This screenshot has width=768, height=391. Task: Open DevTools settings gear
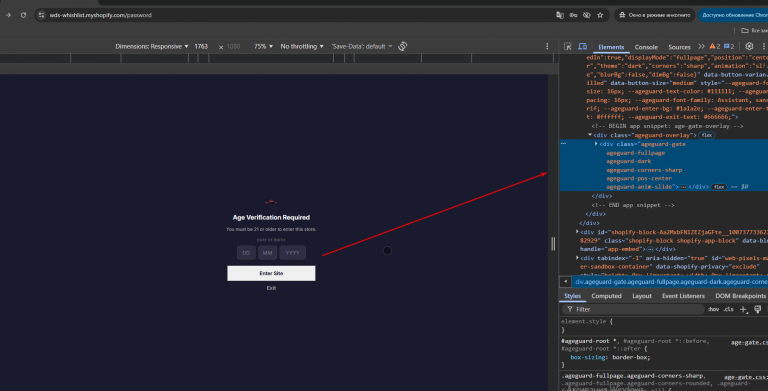(749, 46)
